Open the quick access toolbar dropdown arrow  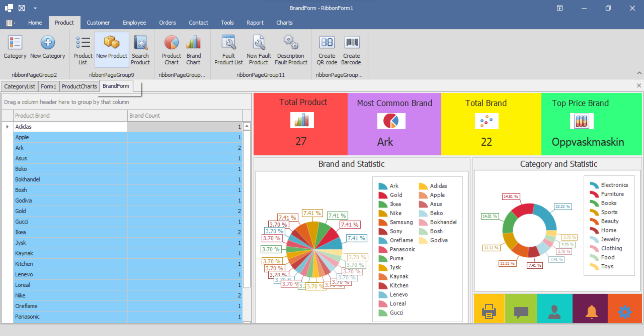35,8
